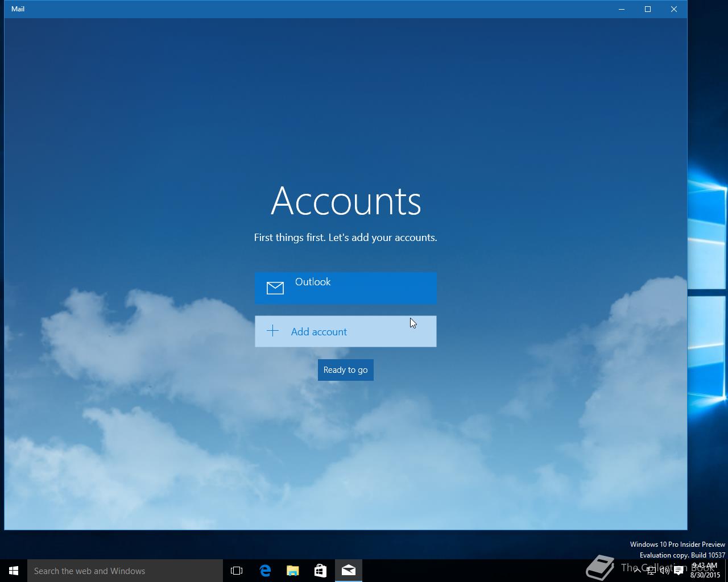The width and height of the screenshot is (728, 582).
Task: Open the Windows Start menu
Action: click(x=14, y=571)
